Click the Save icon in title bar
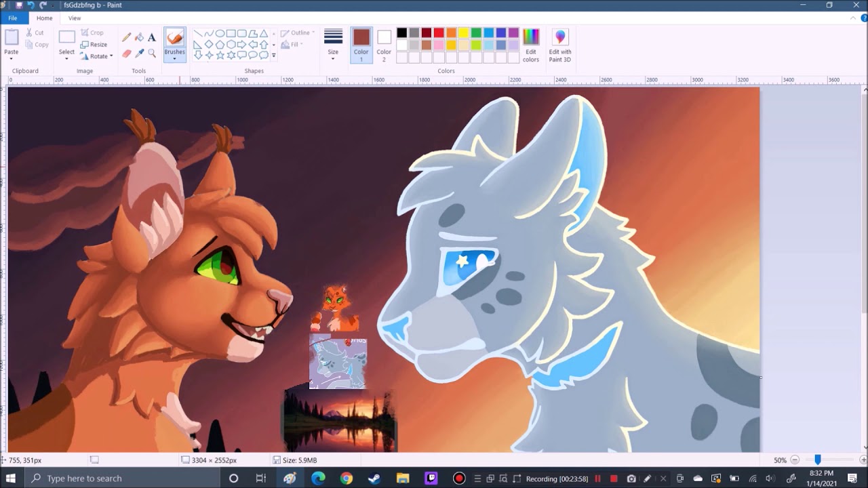Viewport: 868px width, 488px height. [x=19, y=5]
